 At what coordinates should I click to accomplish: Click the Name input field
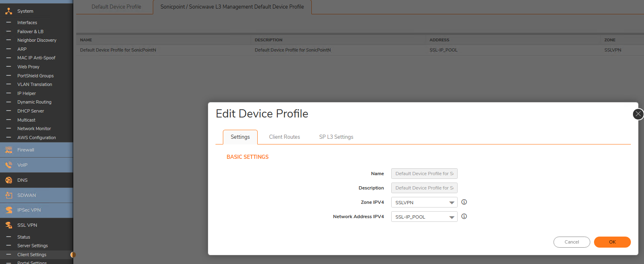(424, 174)
